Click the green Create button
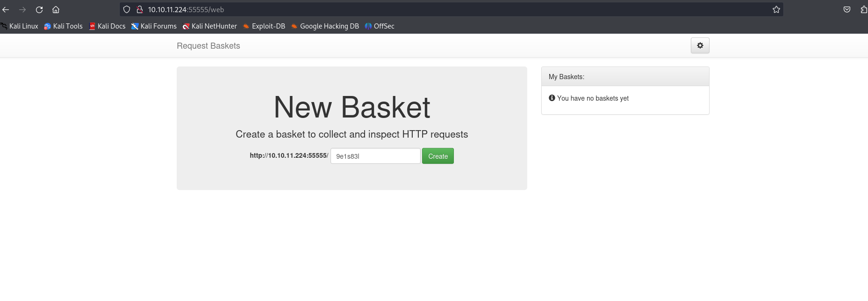 click(438, 156)
